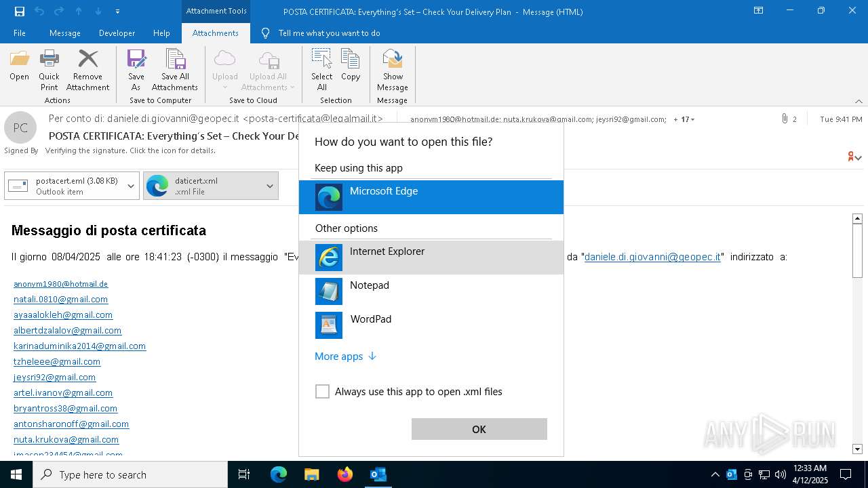Open the Windows Start menu
The image size is (868, 488).
[x=16, y=474]
